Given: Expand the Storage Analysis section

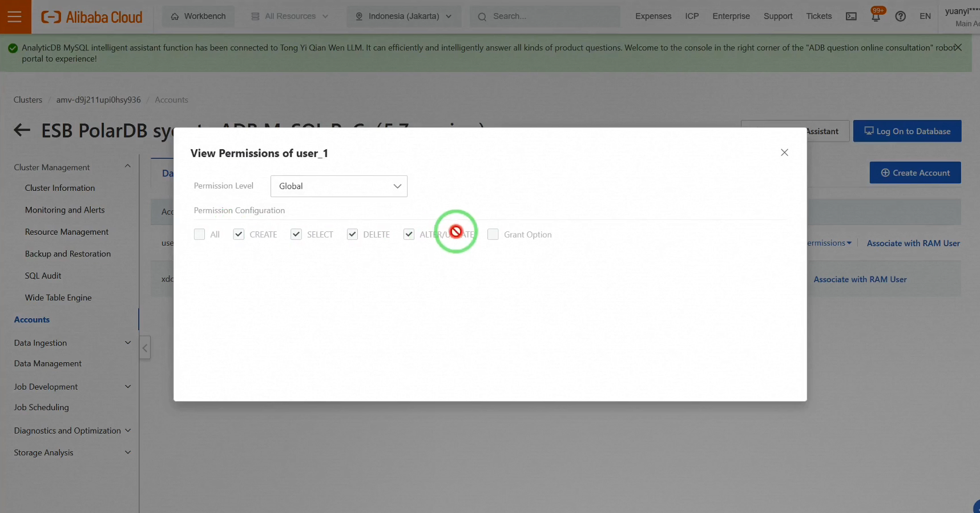Looking at the screenshot, I should pyautogui.click(x=128, y=452).
